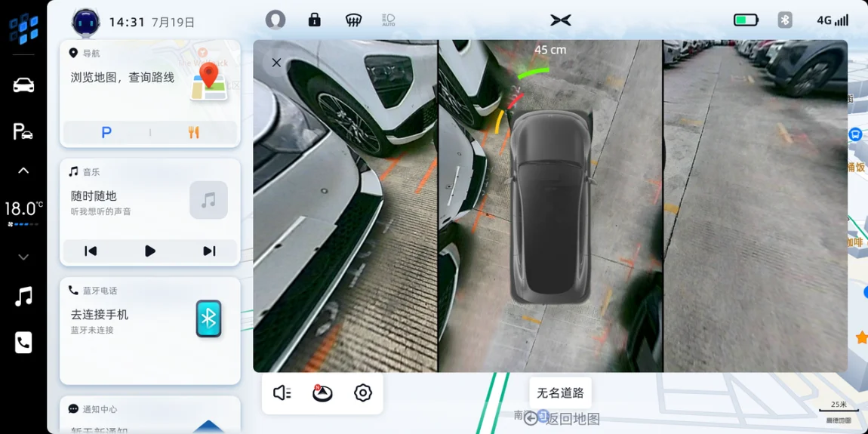
Task: Open vehicle controls via car icon
Action: [x=23, y=85]
